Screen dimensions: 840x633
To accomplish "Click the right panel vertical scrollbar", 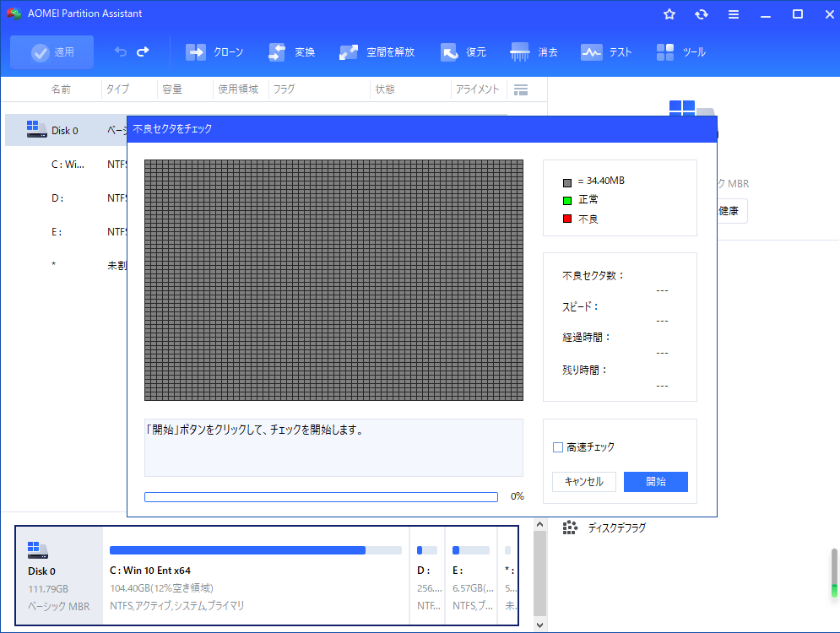I will point(833,573).
